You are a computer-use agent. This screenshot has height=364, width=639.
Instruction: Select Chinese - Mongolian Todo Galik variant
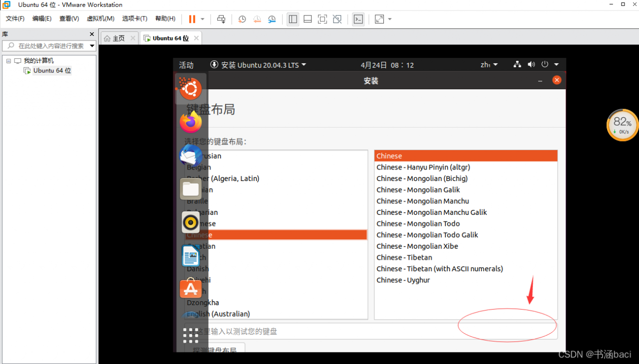[466, 235]
